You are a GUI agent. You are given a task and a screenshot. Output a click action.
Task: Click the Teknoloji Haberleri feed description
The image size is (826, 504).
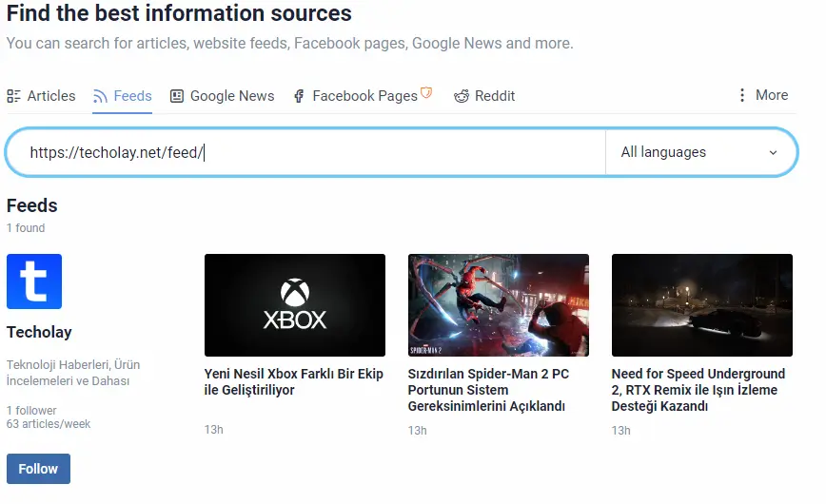(x=73, y=373)
